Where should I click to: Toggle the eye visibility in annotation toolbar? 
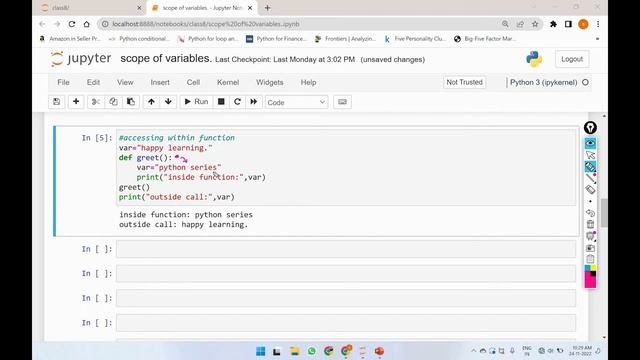click(590, 143)
